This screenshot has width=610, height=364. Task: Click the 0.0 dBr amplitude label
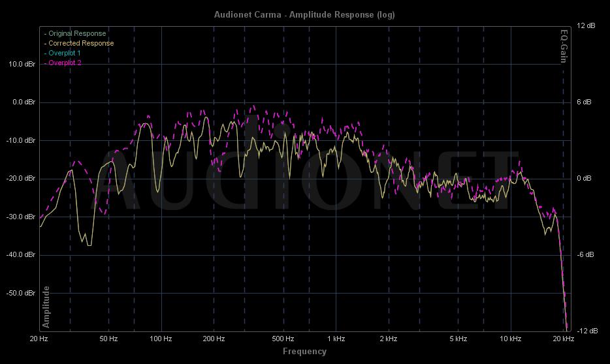(x=24, y=102)
